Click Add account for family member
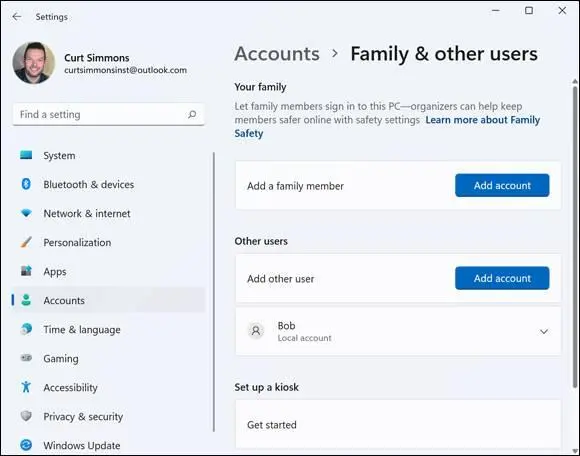 (x=502, y=185)
